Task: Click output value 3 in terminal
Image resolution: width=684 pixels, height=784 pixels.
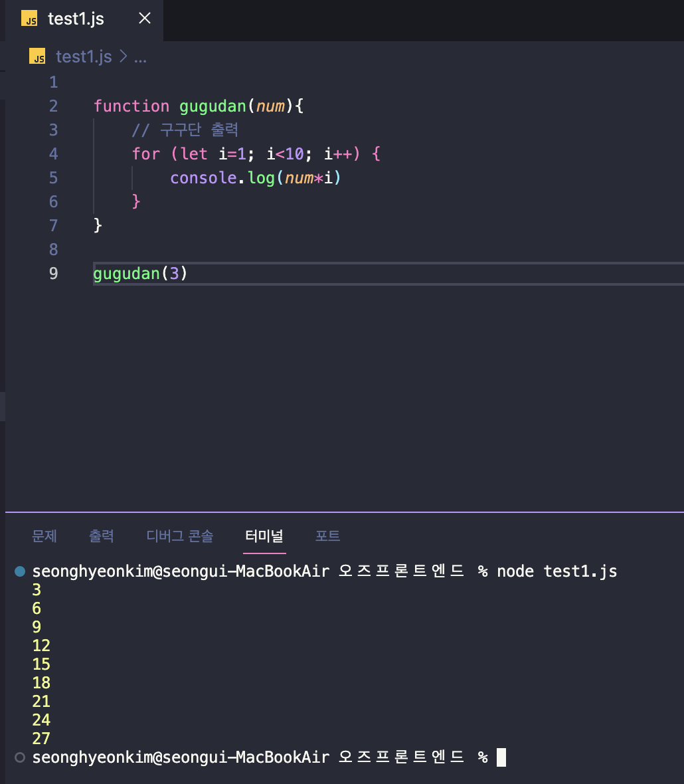Action: [x=37, y=590]
